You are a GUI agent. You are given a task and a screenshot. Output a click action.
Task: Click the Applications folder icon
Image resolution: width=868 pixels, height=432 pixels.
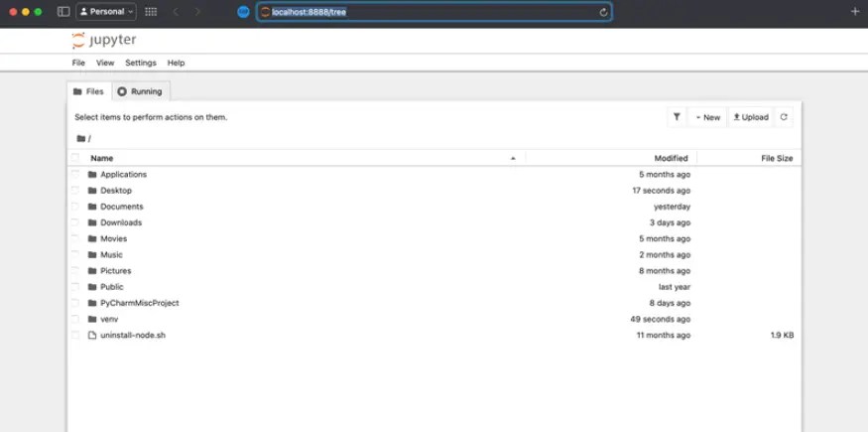[92, 175]
